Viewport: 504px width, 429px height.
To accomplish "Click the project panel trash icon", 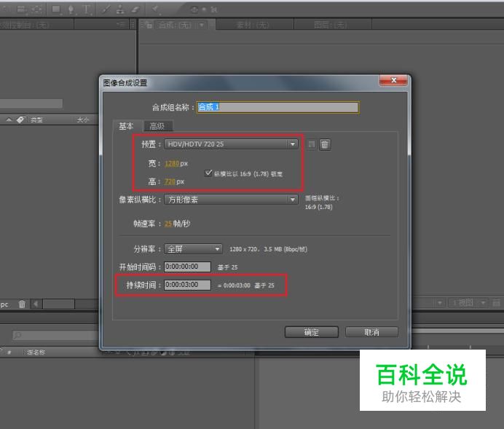I will tap(22, 304).
